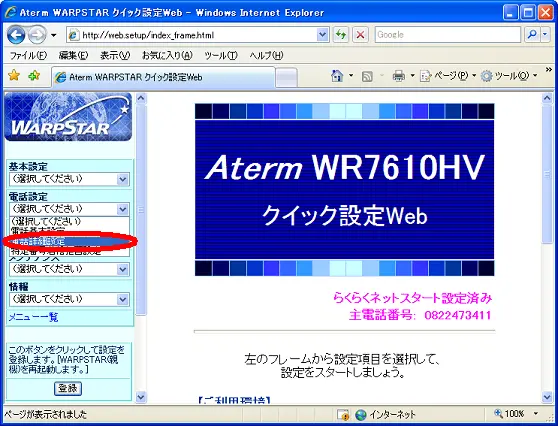Go back with the IE Back arrow
The height and width of the screenshot is (426, 558).
(x=16, y=35)
